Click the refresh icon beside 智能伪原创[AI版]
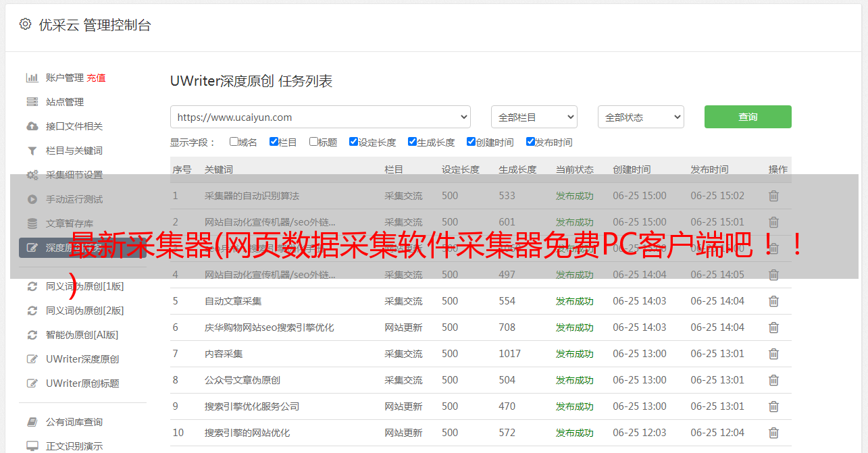Screen dimensions: 868x453 tap(32, 335)
